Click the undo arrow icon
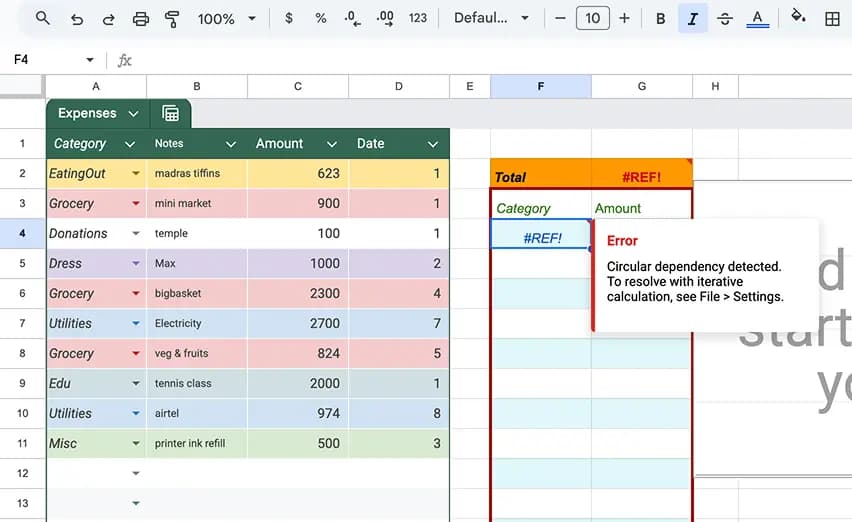852x522 pixels. point(77,19)
